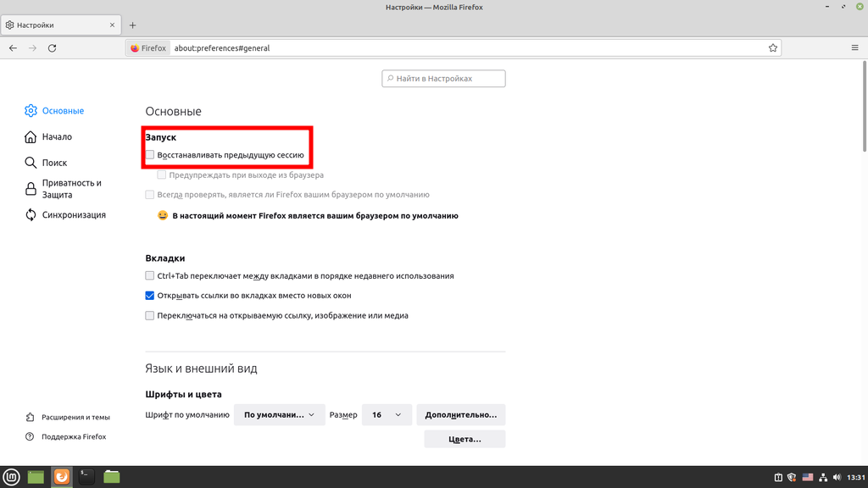Open the Firefox hamburger menu
868x488 pixels.
click(x=854, y=48)
